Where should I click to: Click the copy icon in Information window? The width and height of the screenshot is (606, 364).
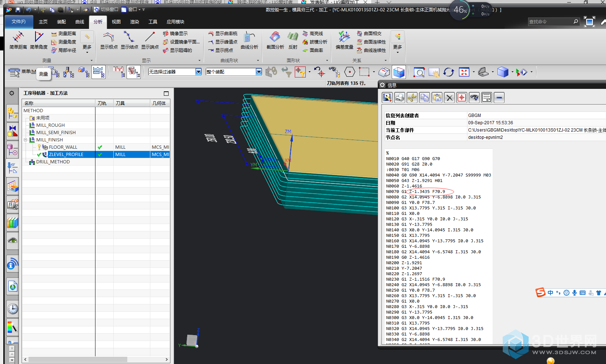(425, 98)
